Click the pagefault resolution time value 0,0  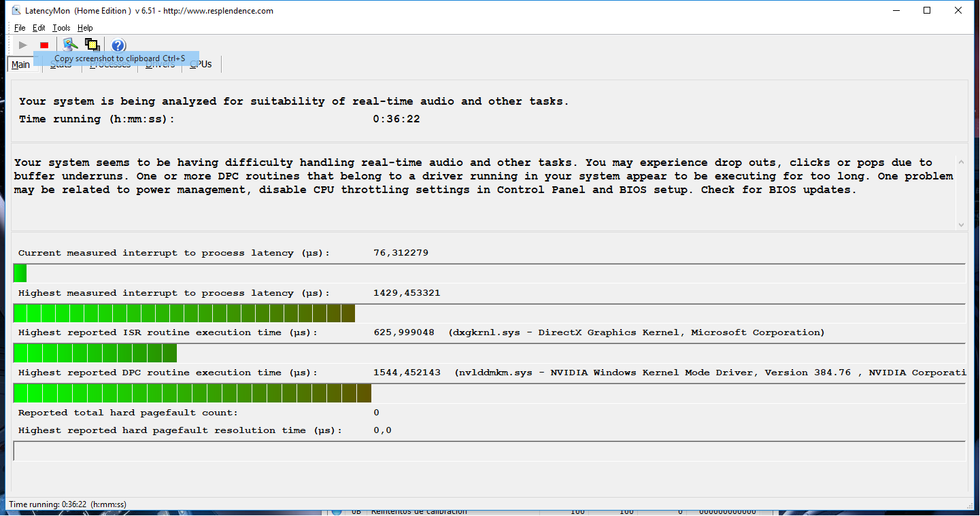coord(383,430)
